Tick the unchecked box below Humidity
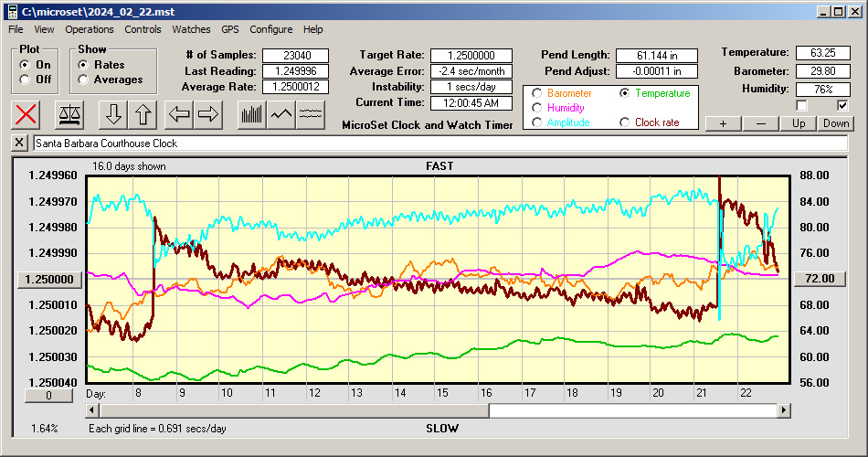 [801, 105]
